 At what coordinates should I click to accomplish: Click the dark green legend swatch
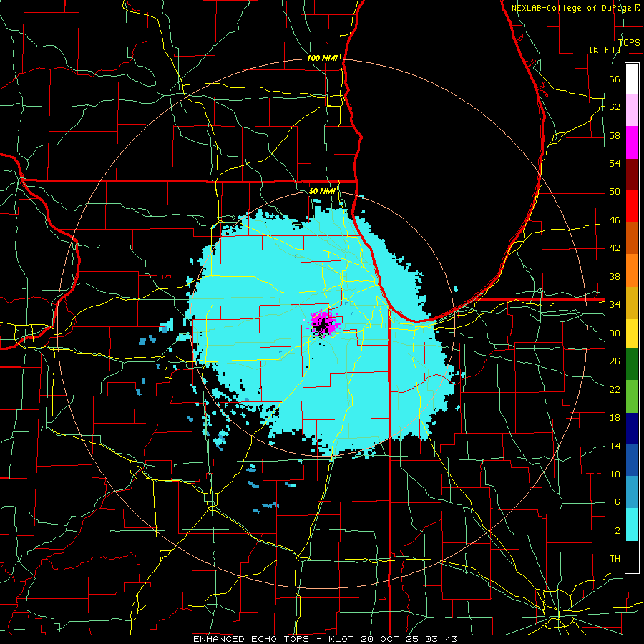tap(632, 364)
